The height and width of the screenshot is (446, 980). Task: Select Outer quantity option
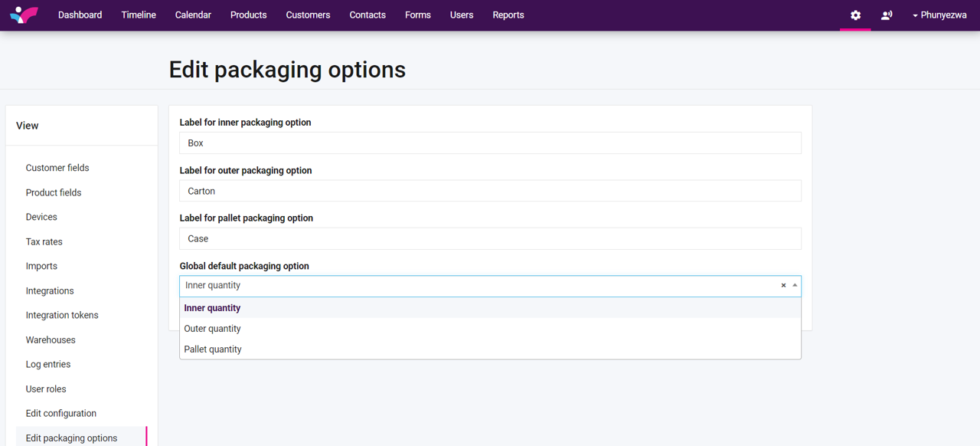pyautogui.click(x=213, y=329)
